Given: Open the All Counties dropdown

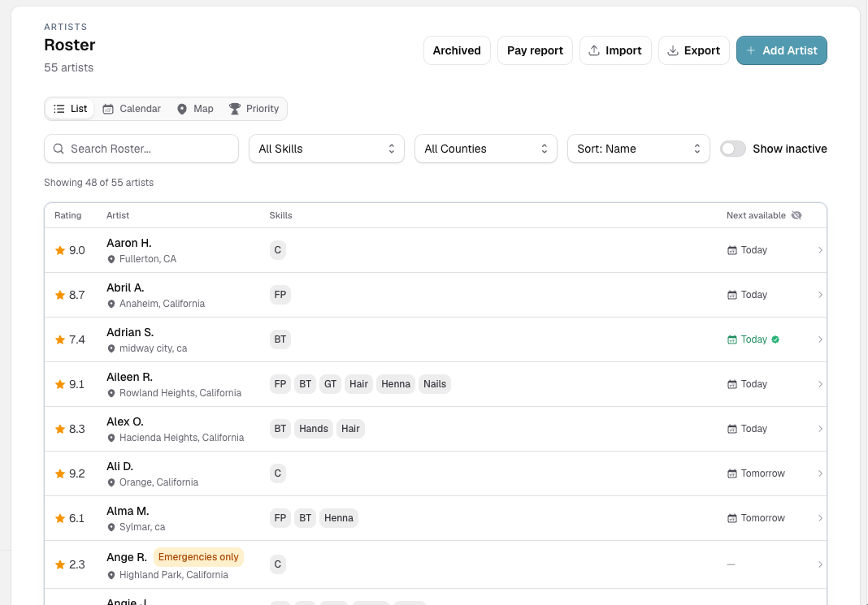Looking at the screenshot, I should pyautogui.click(x=485, y=149).
